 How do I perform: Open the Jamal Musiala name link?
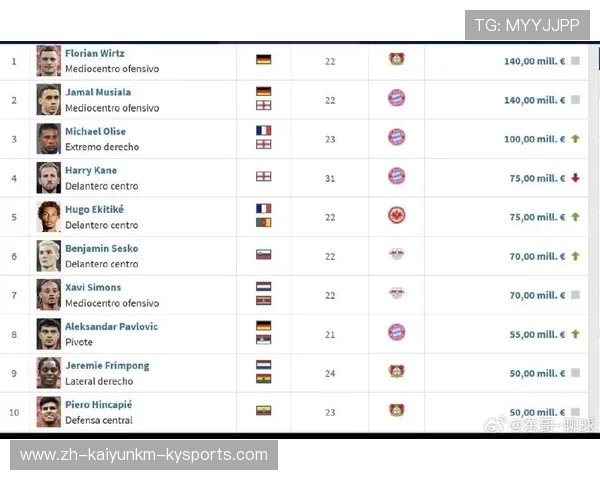tap(98, 92)
